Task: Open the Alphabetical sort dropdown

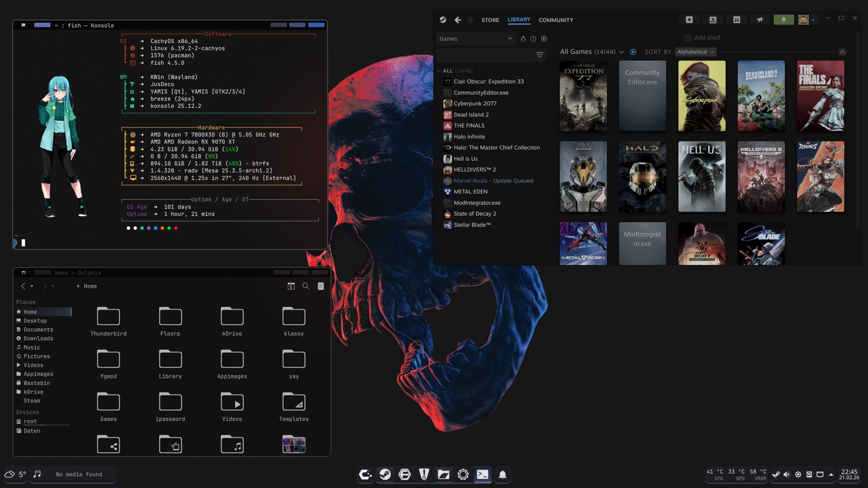Action: (x=695, y=52)
